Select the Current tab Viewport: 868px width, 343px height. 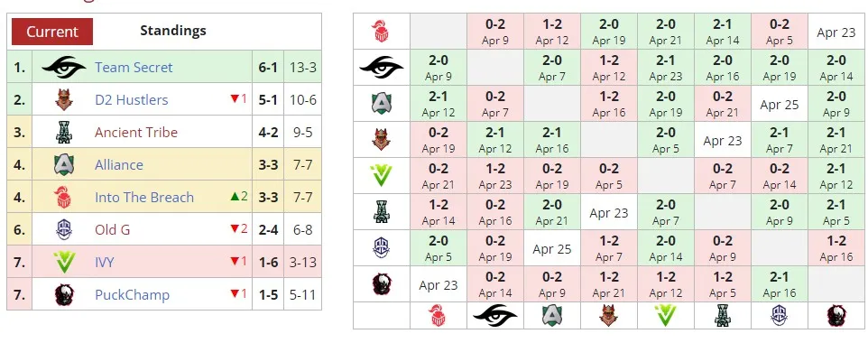pyautogui.click(x=52, y=32)
